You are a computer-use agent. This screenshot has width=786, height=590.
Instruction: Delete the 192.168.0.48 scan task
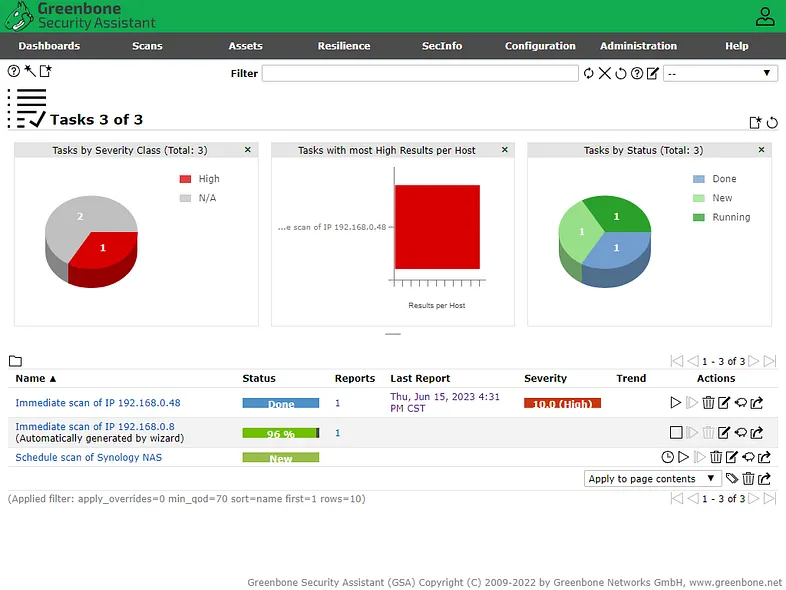click(708, 403)
